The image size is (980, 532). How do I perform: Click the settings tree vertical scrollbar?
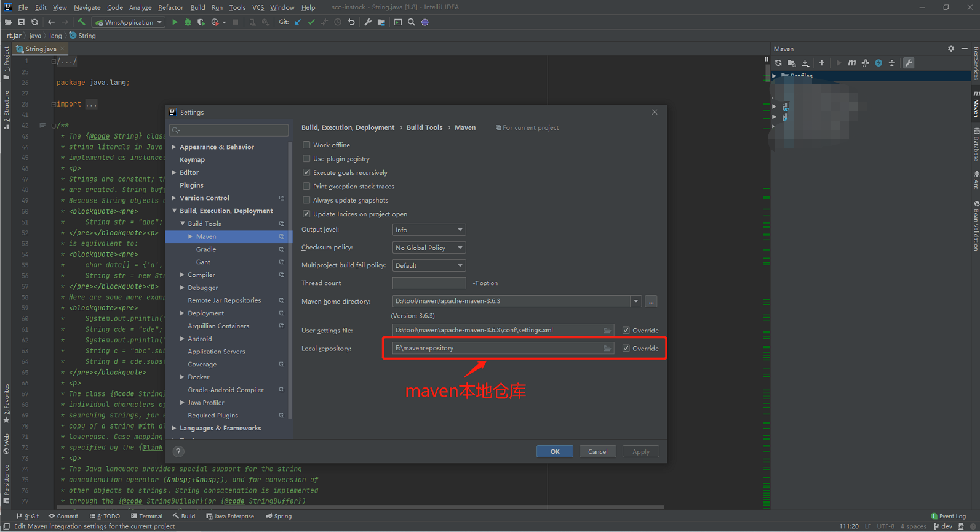click(290, 279)
